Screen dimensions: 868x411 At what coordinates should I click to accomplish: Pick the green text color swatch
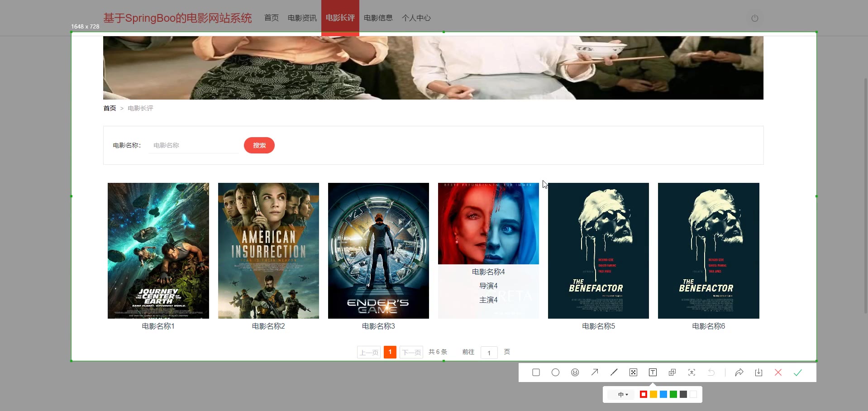(673, 394)
